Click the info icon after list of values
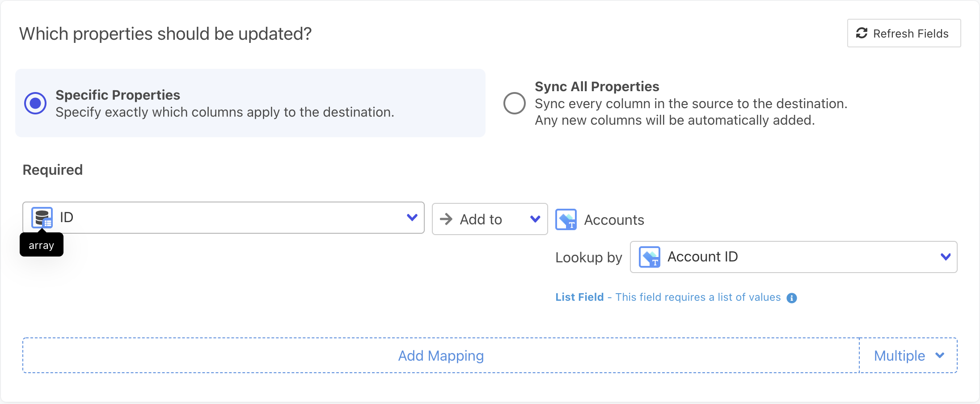The image size is (980, 404). [791, 298]
